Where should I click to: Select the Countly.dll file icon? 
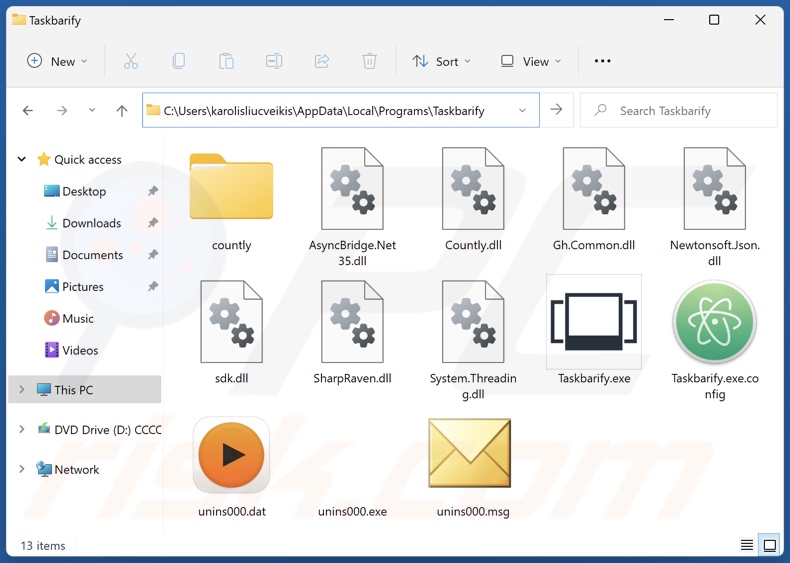coord(473,189)
